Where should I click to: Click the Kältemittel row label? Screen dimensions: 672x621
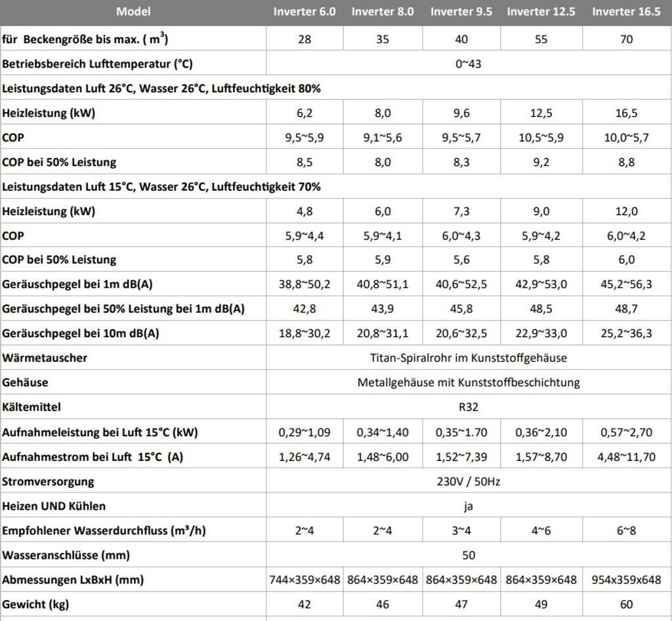click(31, 407)
